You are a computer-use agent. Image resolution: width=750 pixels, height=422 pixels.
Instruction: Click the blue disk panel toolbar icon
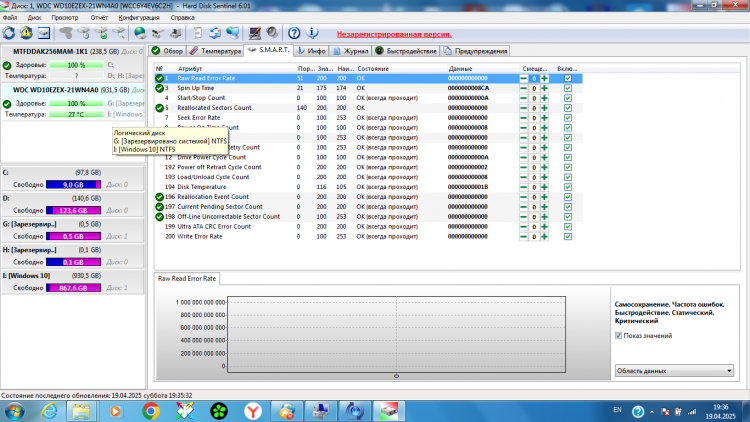click(44, 33)
